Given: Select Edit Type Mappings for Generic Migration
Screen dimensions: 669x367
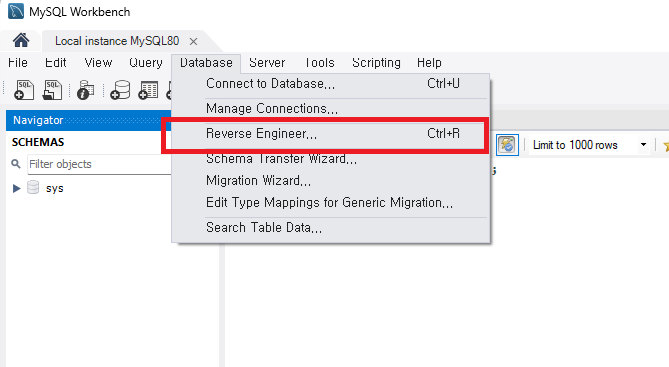Looking at the screenshot, I should point(331,202).
